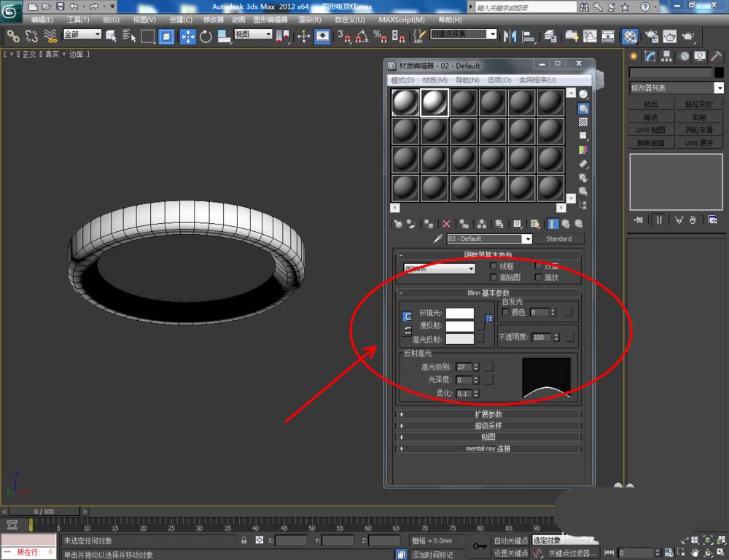Viewport: 729px width, 560px height.
Task: Click Assign Material to Selection icon
Action: (x=428, y=224)
